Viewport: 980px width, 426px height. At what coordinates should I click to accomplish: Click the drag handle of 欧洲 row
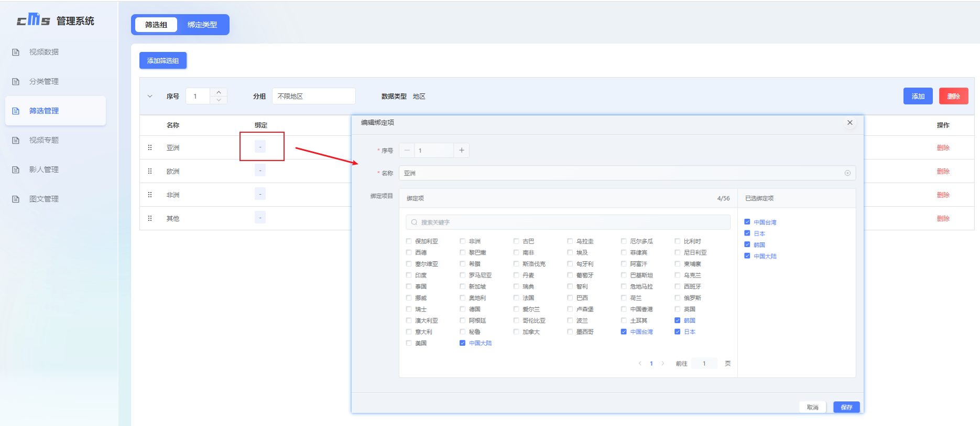[150, 171]
